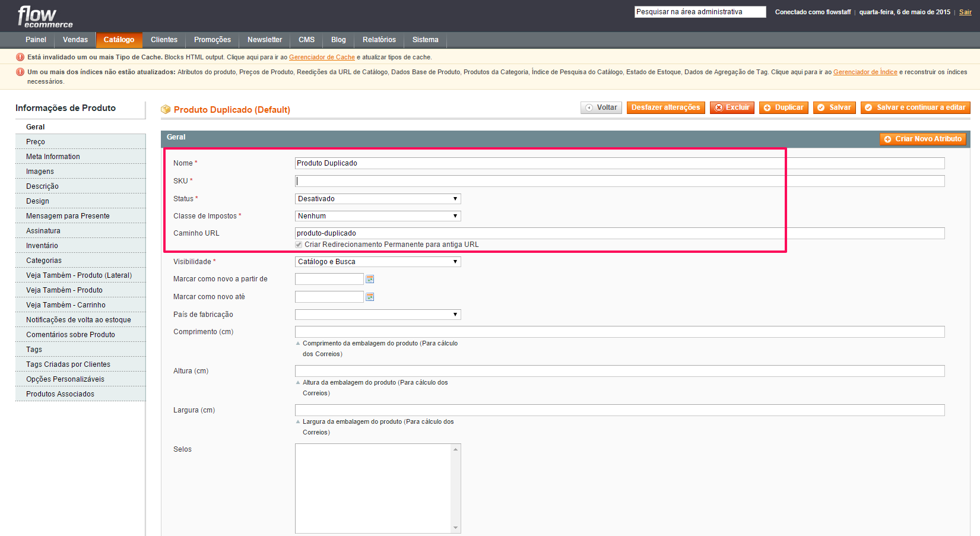The height and width of the screenshot is (536, 980).
Task: Select Produtos Associados tab
Action: tap(80, 394)
